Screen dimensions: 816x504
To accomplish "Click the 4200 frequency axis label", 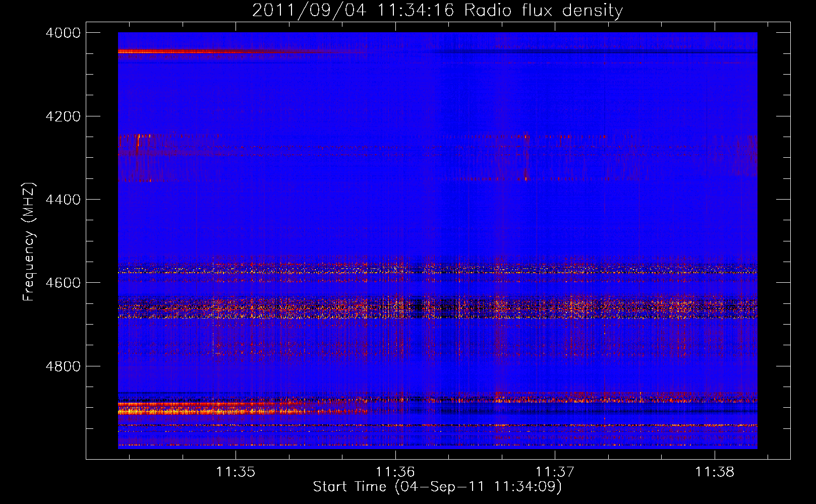I will (x=63, y=116).
